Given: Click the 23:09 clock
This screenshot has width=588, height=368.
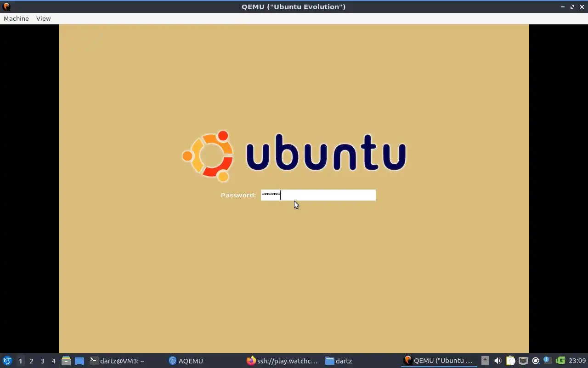Looking at the screenshot, I should pyautogui.click(x=577, y=361).
